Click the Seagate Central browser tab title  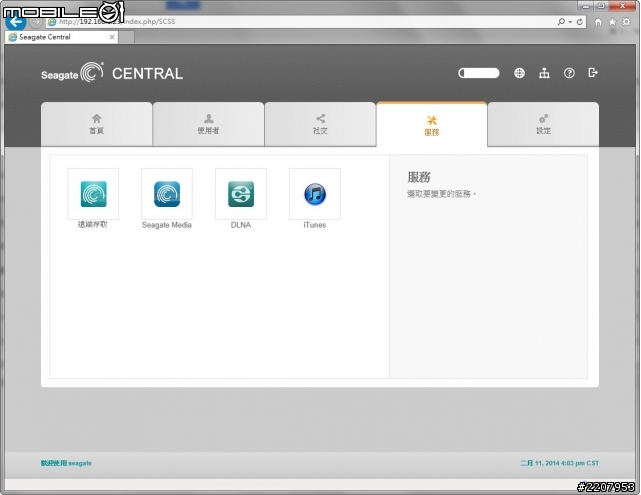(x=45, y=37)
